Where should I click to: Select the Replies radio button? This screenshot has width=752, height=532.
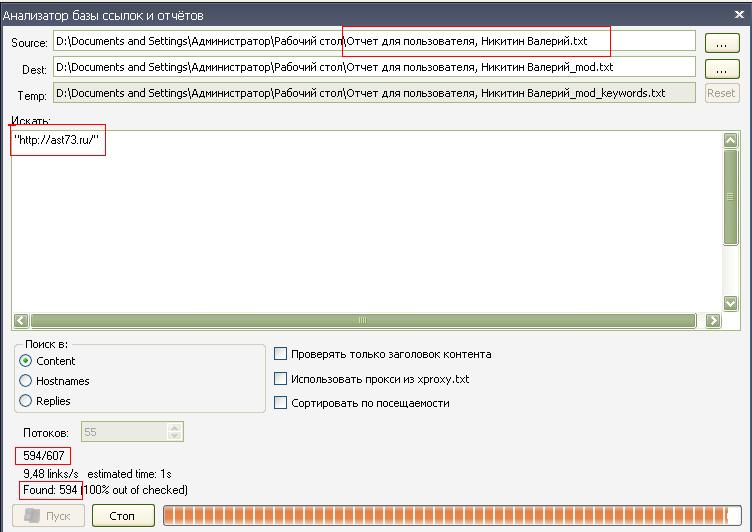(x=25, y=401)
